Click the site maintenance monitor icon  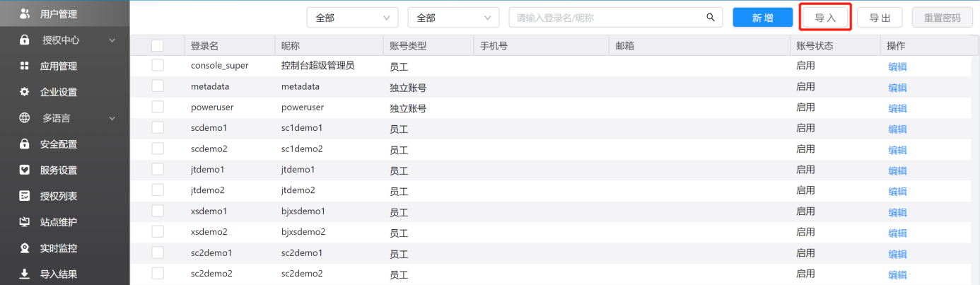pyautogui.click(x=25, y=222)
